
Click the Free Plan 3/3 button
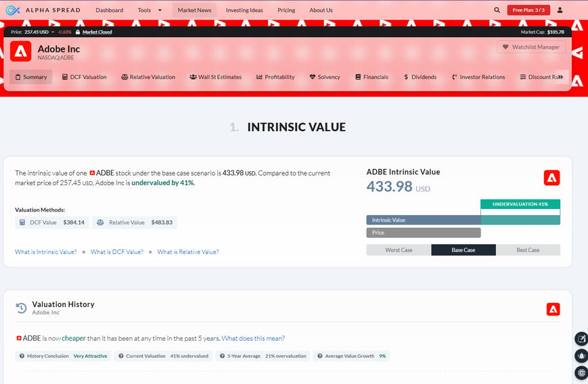click(x=528, y=10)
